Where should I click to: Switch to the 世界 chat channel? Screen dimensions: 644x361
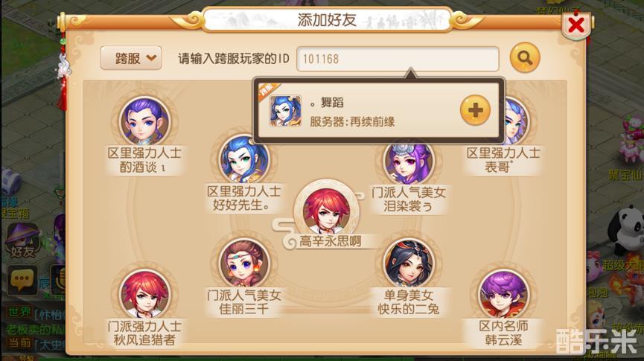19,312
